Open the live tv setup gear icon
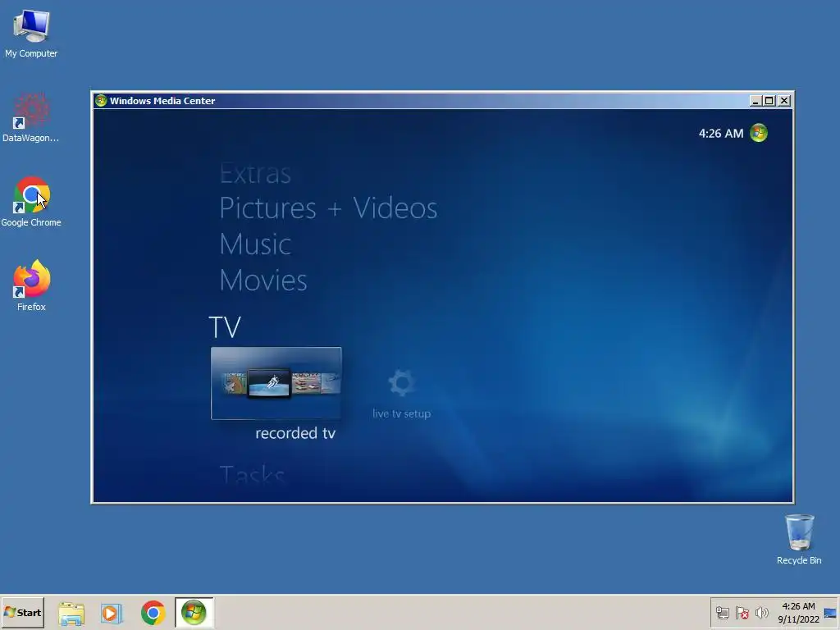840x630 pixels. (401, 383)
